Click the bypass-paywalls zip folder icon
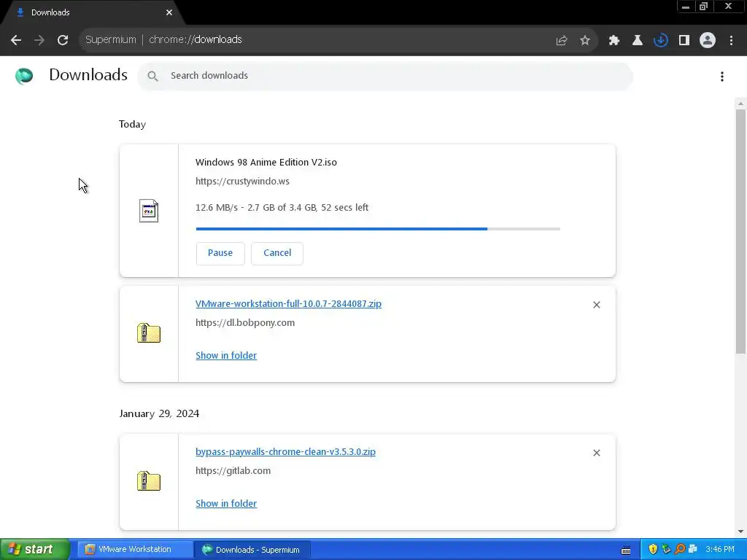This screenshot has height=560, width=747. point(149,481)
